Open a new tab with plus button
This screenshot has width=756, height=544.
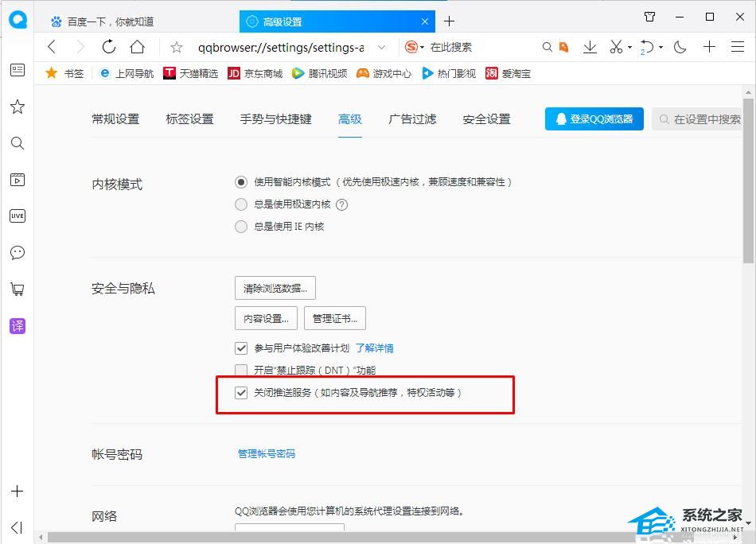point(449,21)
